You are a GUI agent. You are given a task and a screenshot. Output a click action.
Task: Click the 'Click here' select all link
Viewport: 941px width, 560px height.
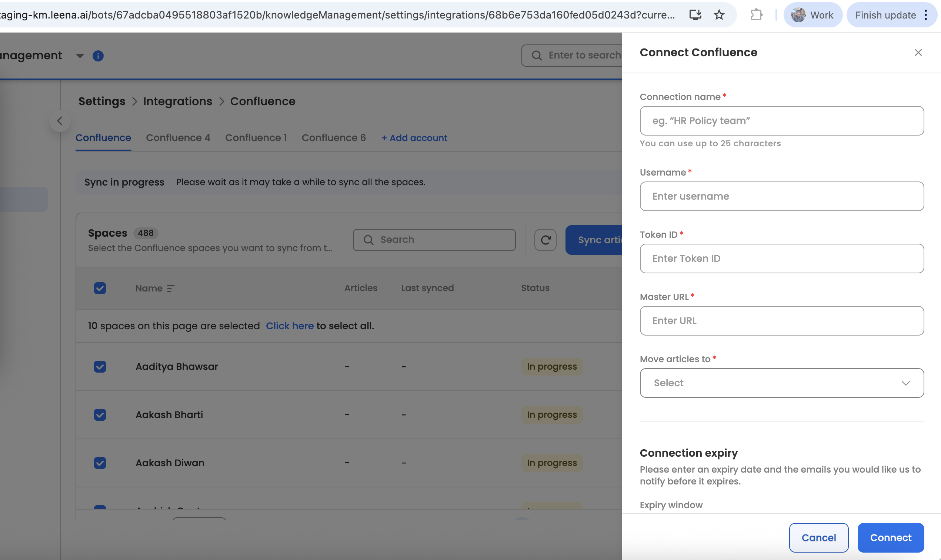(x=289, y=326)
